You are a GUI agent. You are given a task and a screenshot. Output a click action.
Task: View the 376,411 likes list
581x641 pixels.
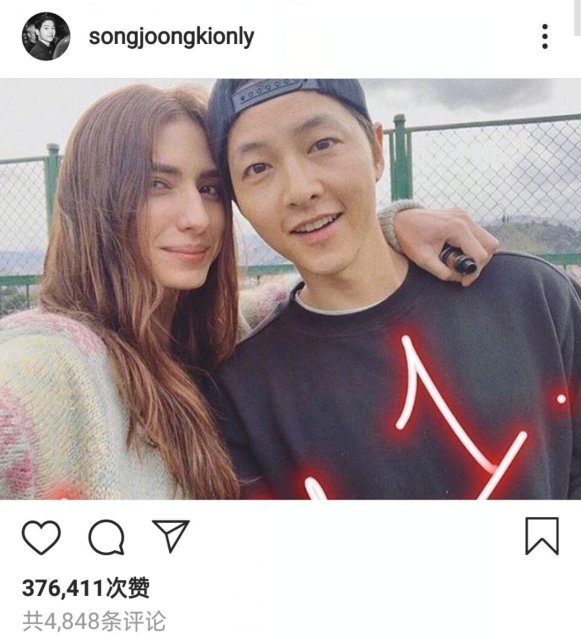(86, 589)
